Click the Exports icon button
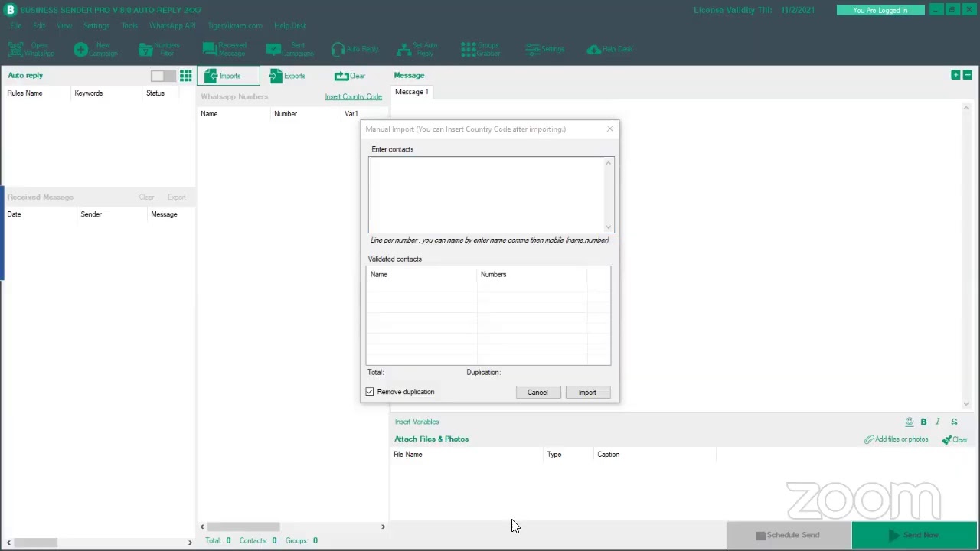 pos(287,76)
